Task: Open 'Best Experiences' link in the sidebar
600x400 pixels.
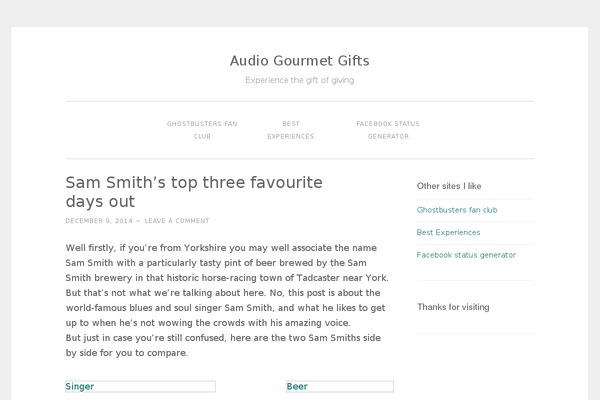Action: [448, 232]
